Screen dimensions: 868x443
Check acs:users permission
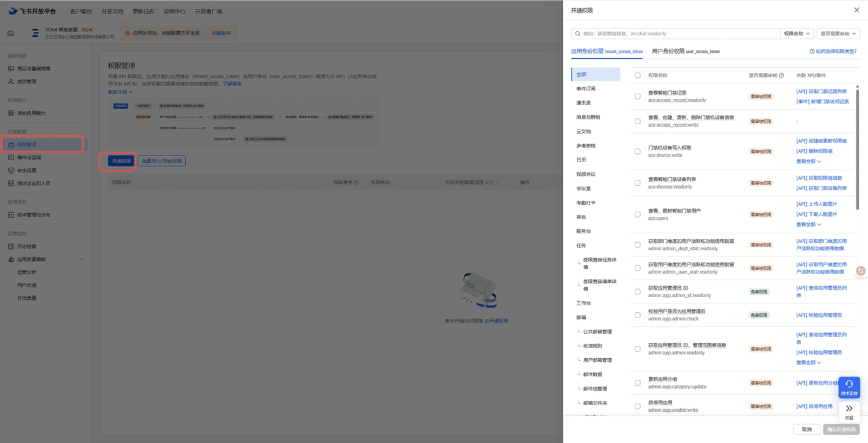637,214
